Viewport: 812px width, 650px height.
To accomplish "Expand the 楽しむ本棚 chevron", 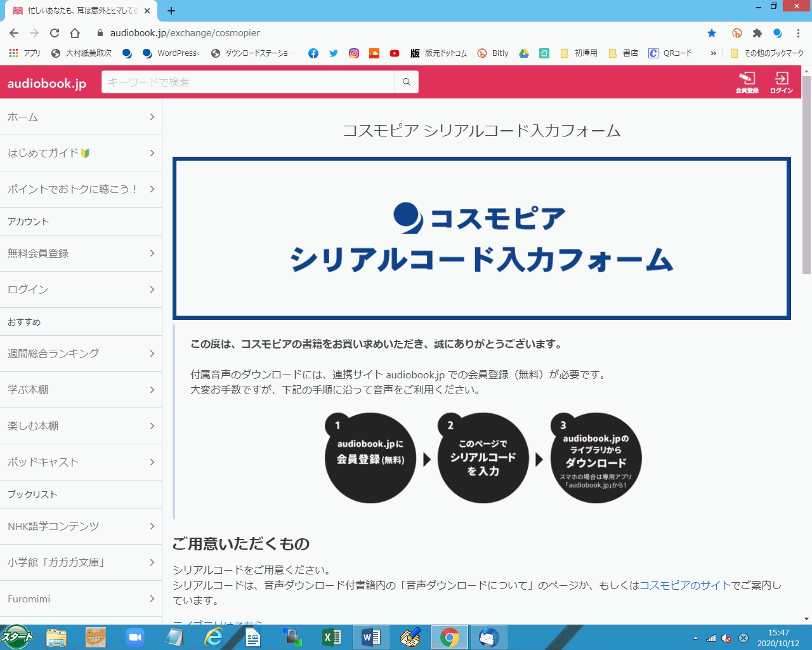I will click(x=152, y=426).
